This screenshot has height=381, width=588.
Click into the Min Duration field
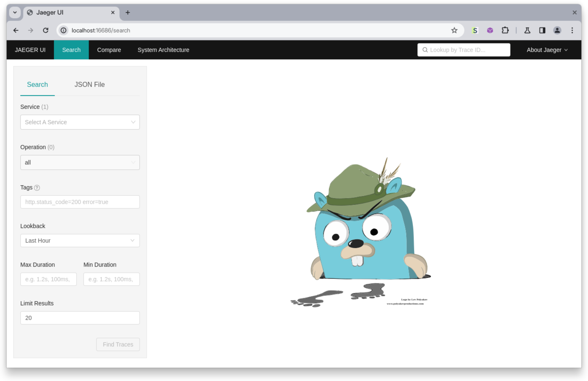[111, 279]
